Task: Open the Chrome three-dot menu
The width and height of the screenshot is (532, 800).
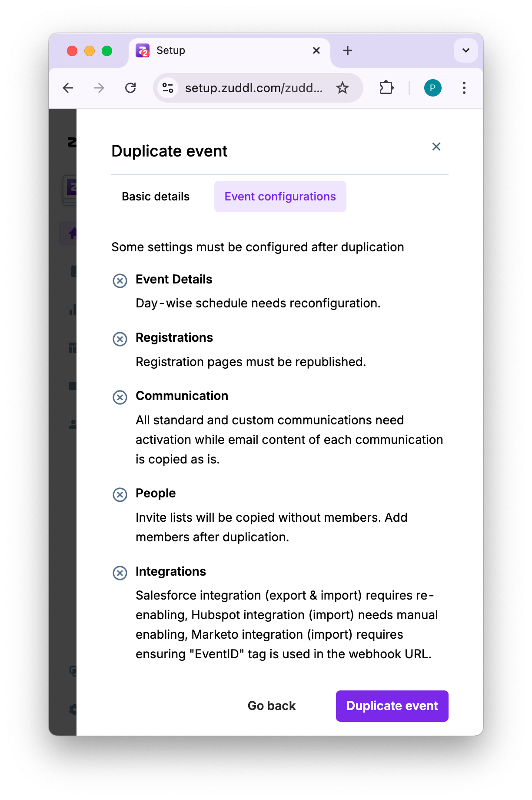Action: [464, 88]
